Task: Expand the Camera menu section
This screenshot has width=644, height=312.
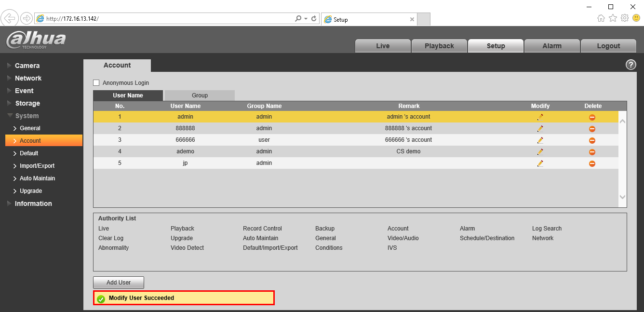Action: pyautogui.click(x=27, y=66)
